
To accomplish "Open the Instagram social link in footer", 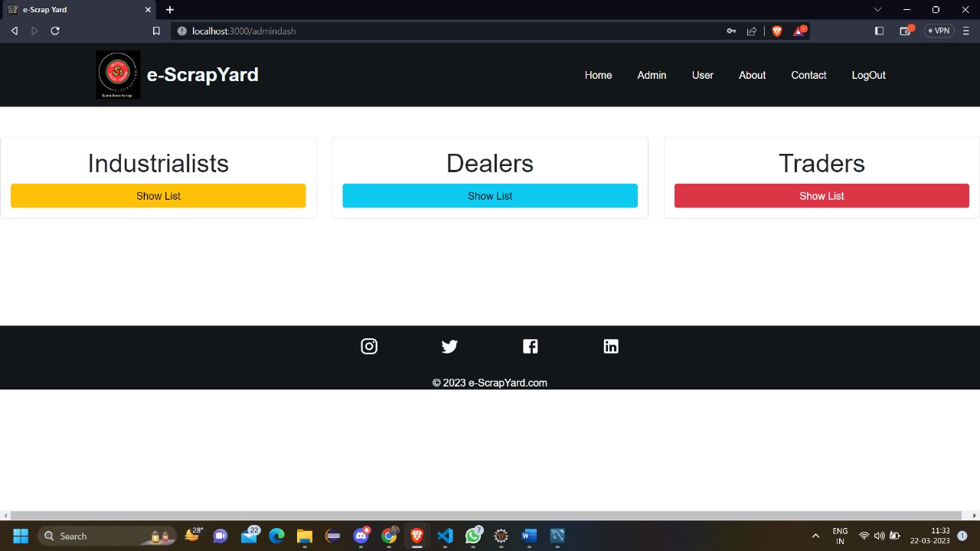I will point(369,346).
